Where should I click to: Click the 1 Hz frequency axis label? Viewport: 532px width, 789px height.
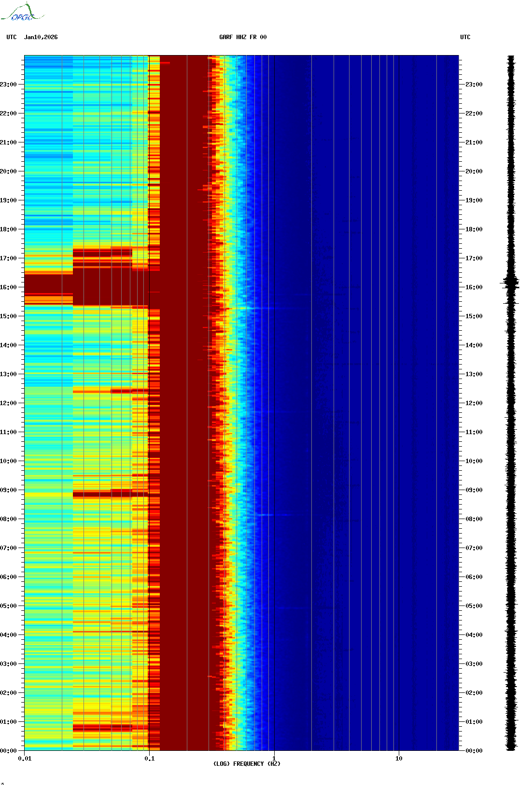pyautogui.click(x=274, y=758)
